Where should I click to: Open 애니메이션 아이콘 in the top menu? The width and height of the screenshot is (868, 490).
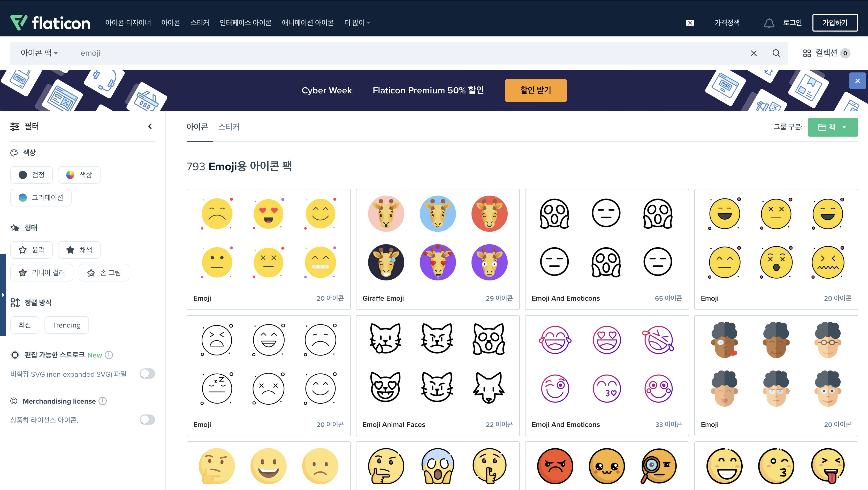[308, 23]
